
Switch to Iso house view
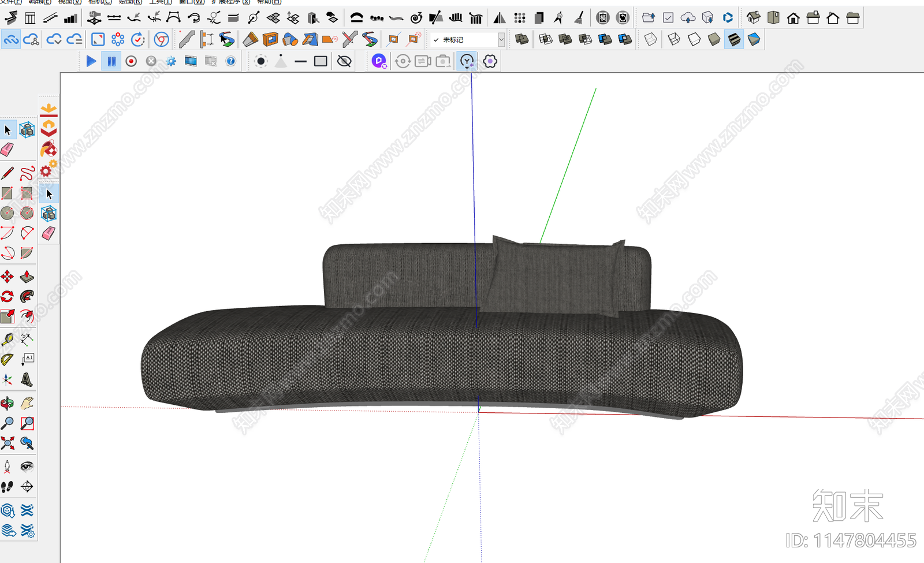tap(753, 18)
